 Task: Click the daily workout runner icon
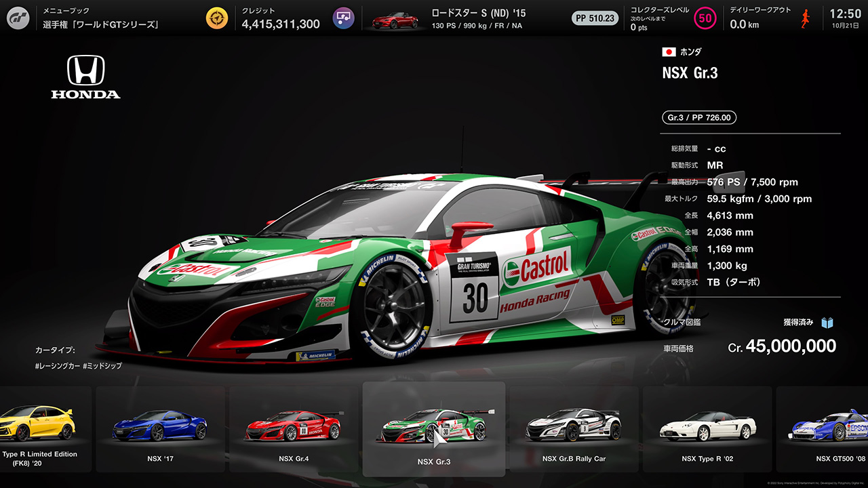click(806, 18)
